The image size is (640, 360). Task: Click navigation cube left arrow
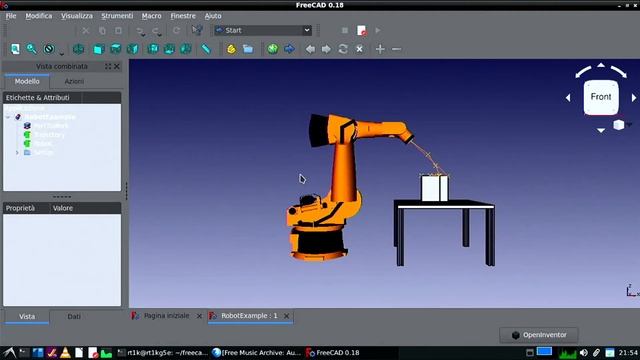click(x=568, y=98)
